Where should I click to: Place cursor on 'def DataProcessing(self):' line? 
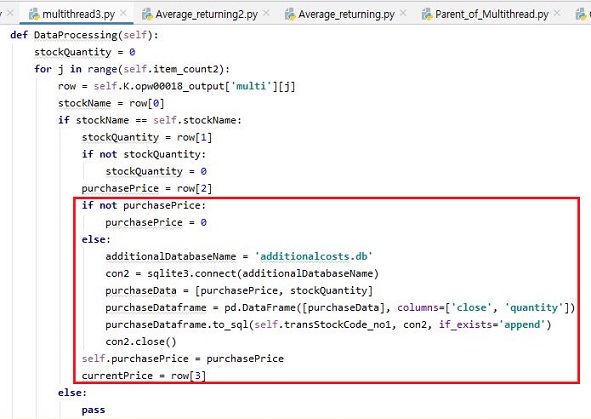point(84,35)
